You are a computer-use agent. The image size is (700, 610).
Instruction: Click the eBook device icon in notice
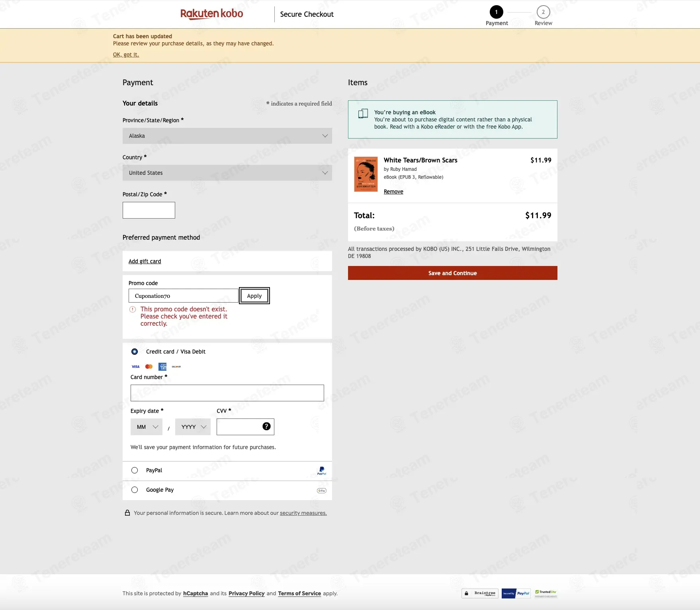pyautogui.click(x=363, y=114)
